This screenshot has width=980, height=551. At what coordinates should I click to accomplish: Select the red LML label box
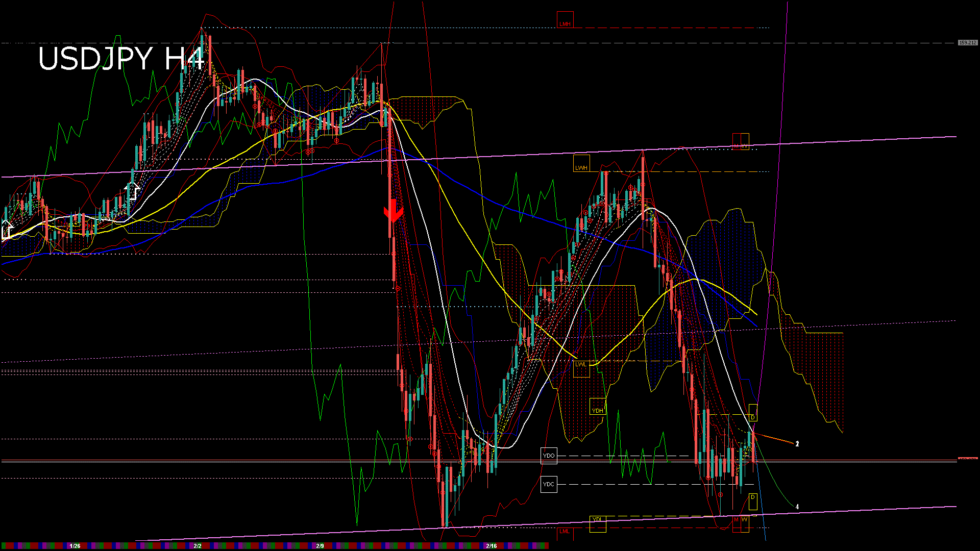[565, 533]
